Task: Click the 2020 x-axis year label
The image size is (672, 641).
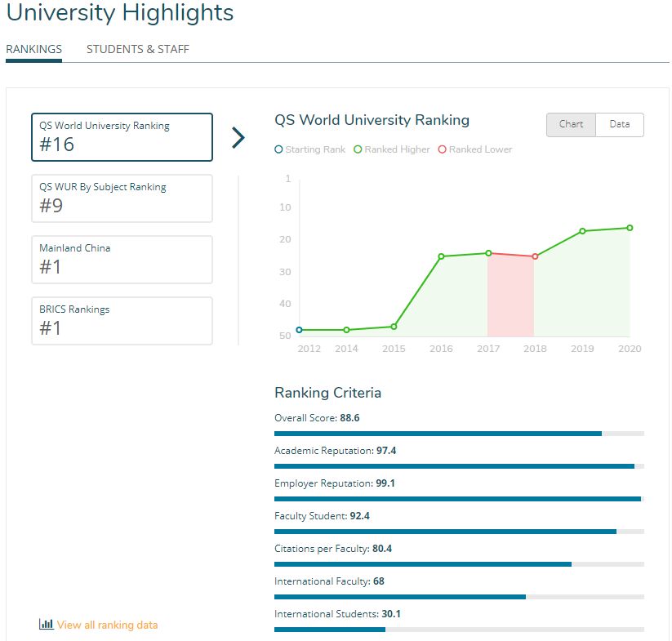Action: 630,349
